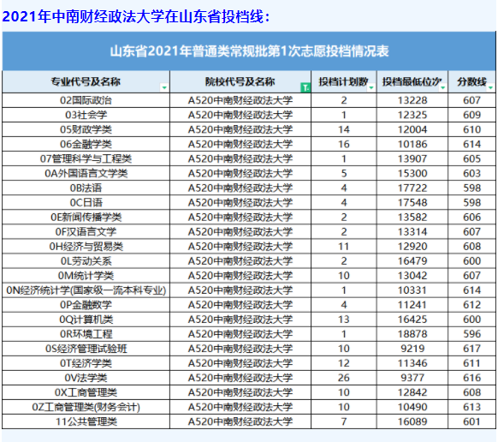
Task: Select cell 0S经济管理试验班
Action: [86, 349]
